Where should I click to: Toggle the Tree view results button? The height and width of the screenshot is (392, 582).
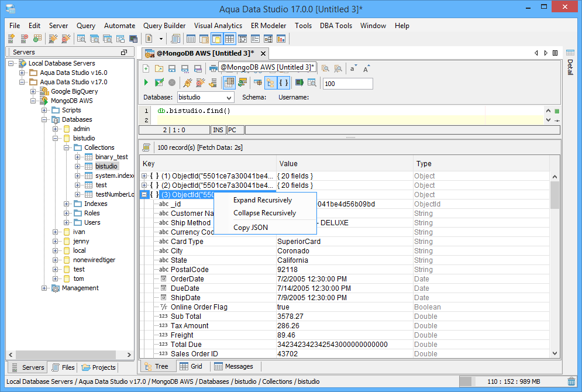[x=271, y=82]
